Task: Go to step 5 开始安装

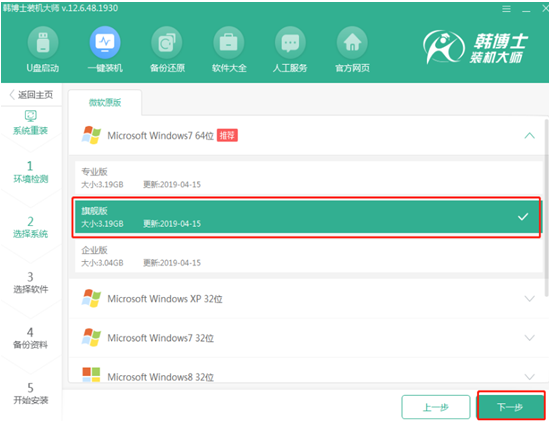Action: point(30,393)
